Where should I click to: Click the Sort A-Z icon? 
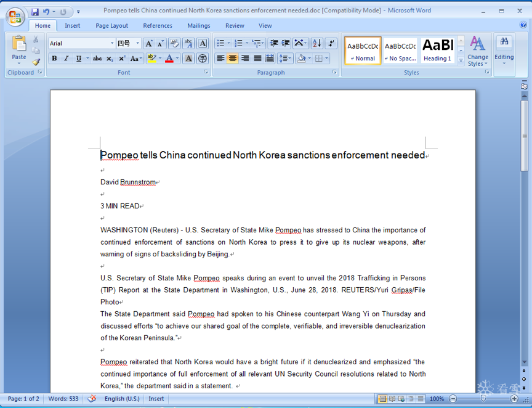(x=317, y=43)
